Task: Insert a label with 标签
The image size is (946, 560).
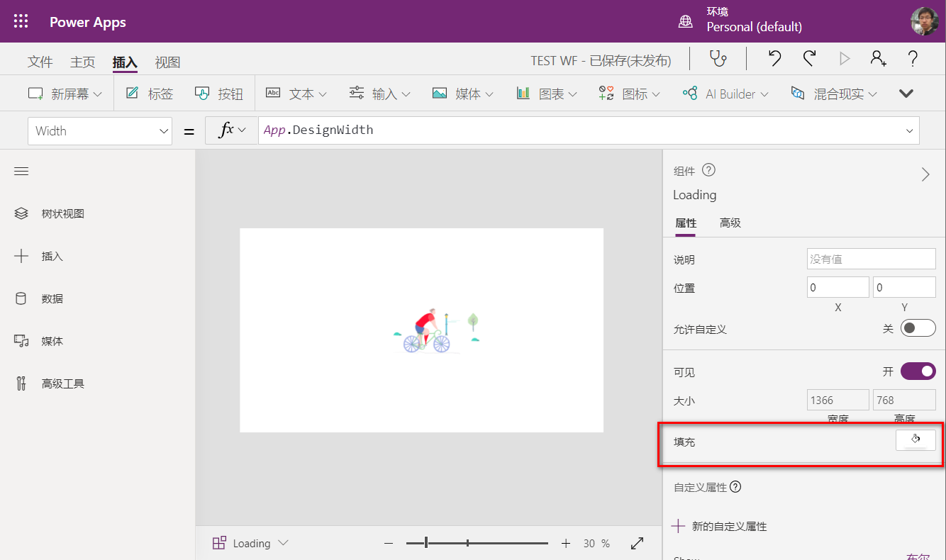Action: click(150, 94)
